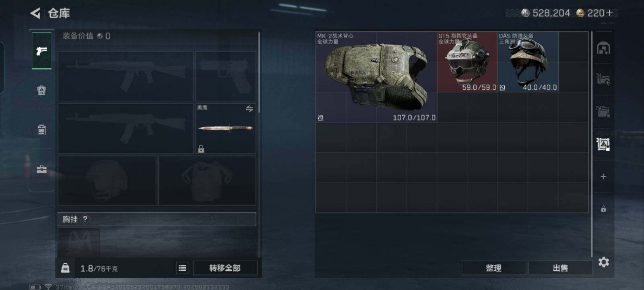This screenshot has width=644, height=290.
Task: Click the locked storage slot icon on right
Action: (x=603, y=209)
